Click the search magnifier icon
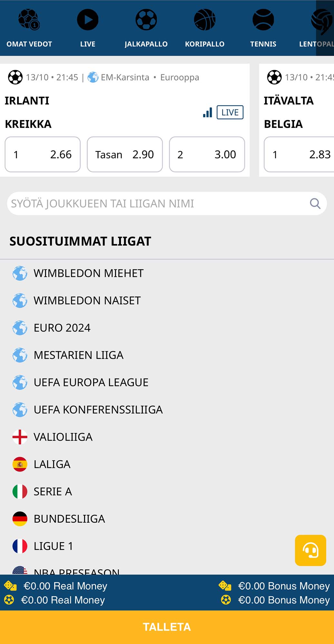Viewport: 334px width, 644px height. (315, 204)
